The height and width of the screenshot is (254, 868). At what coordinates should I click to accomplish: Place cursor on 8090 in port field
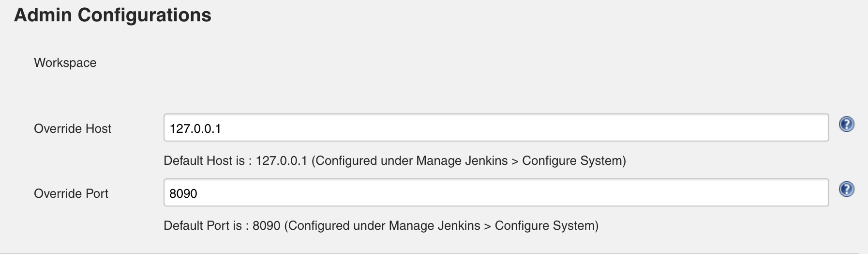(183, 193)
